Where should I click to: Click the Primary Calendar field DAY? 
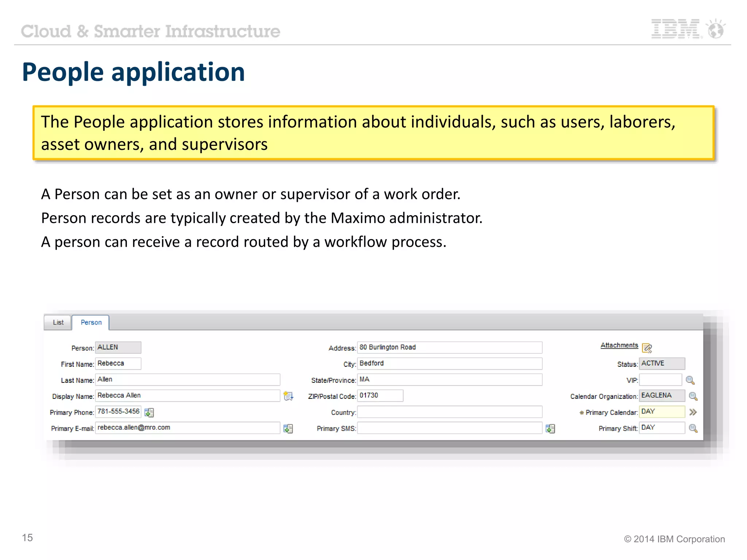point(662,412)
